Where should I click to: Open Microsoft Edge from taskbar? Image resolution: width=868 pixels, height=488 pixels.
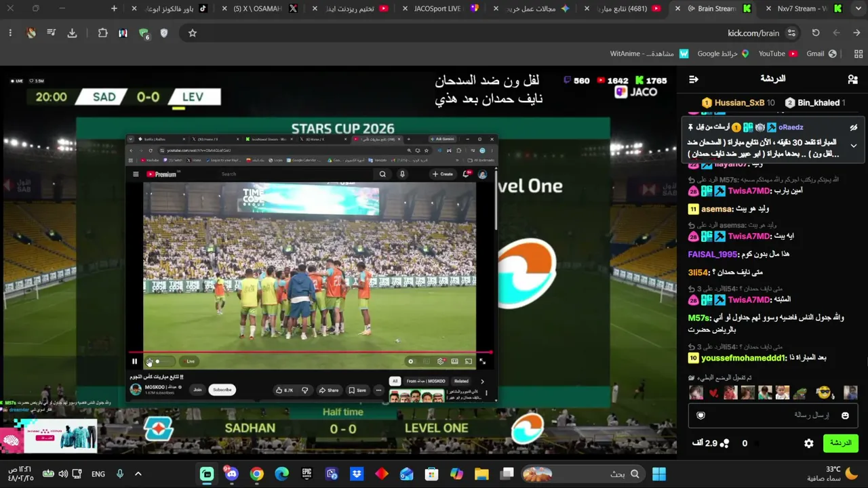click(x=281, y=474)
